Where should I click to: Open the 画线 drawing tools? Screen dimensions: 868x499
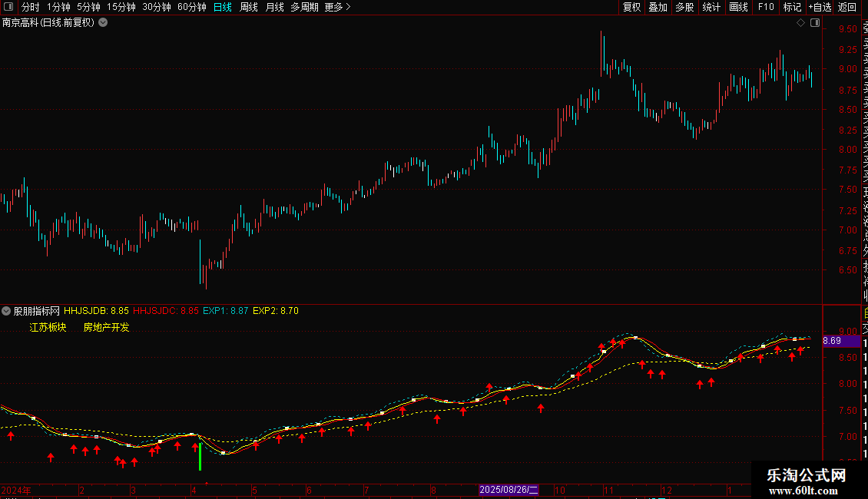[x=738, y=7]
